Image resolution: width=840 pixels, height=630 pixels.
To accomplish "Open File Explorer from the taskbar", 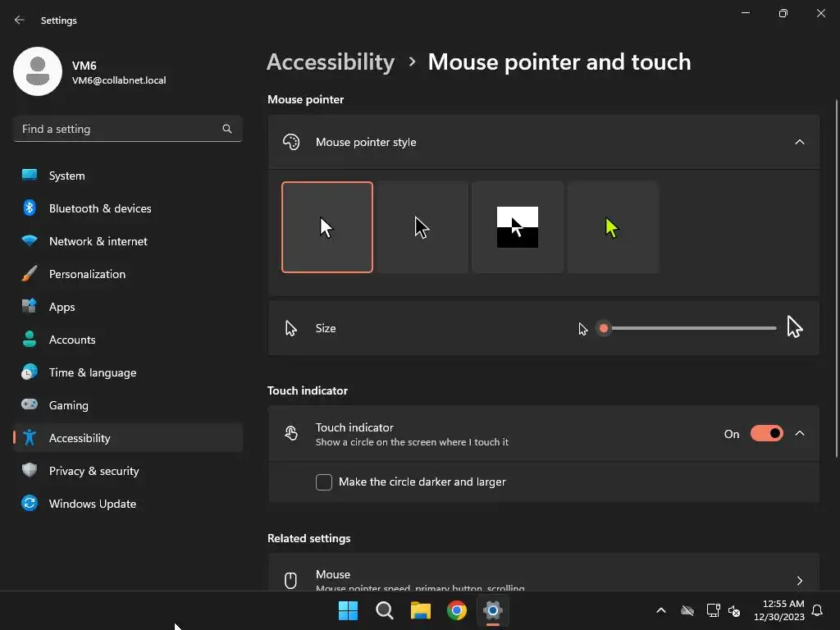I will [x=421, y=610].
